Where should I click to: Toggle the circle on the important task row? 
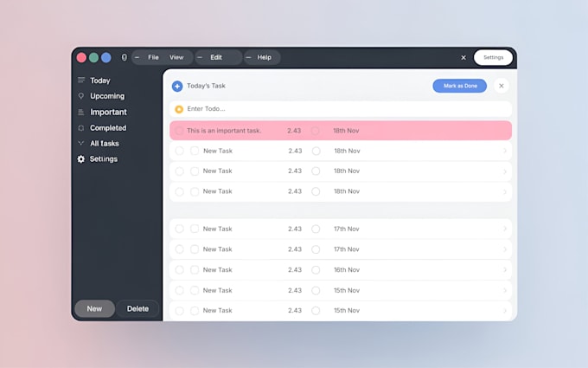click(179, 131)
